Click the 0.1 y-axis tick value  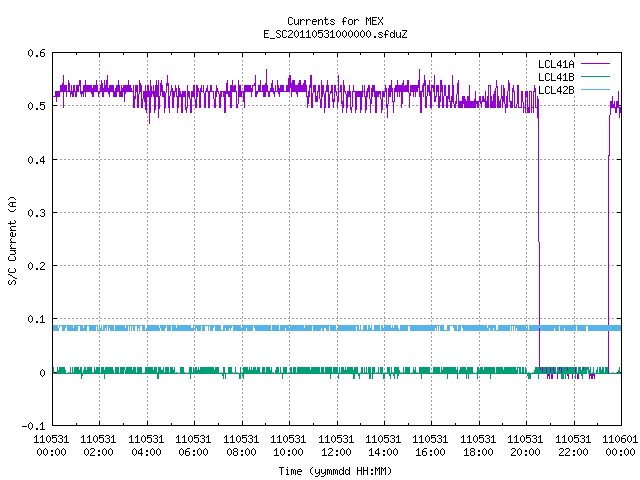coord(36,319)
